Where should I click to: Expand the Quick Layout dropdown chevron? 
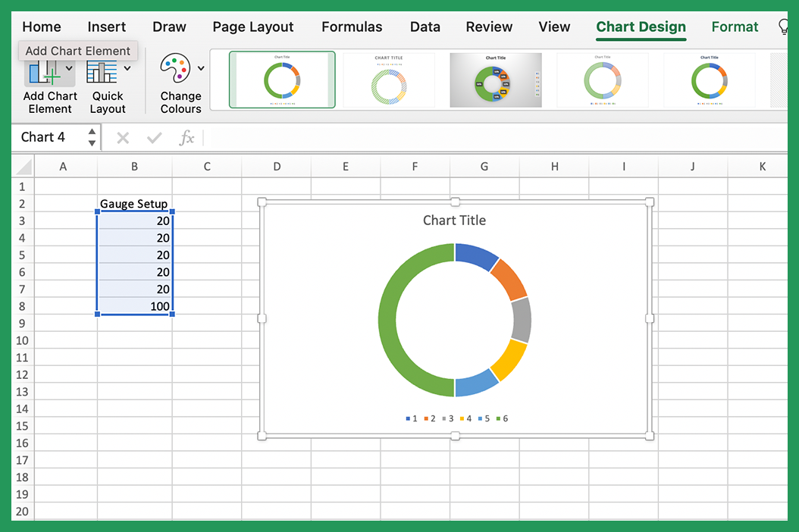tap(126, 67)
